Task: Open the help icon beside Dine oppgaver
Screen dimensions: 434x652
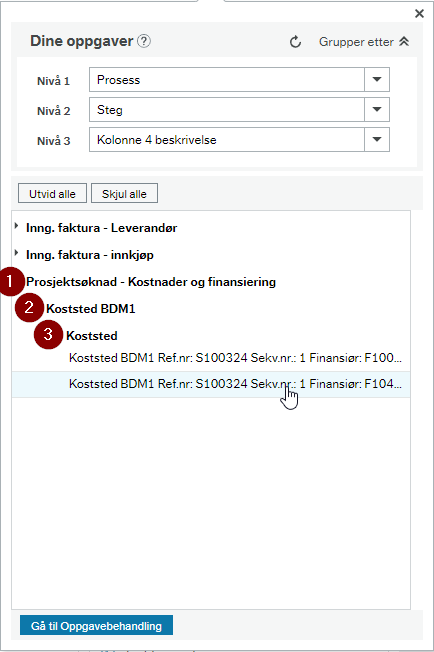Action: click(x=144, y=41)
